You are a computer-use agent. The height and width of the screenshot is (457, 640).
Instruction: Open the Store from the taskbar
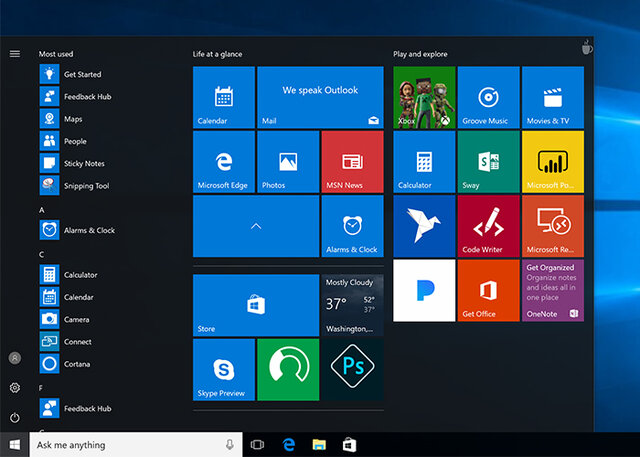point(349,444)
